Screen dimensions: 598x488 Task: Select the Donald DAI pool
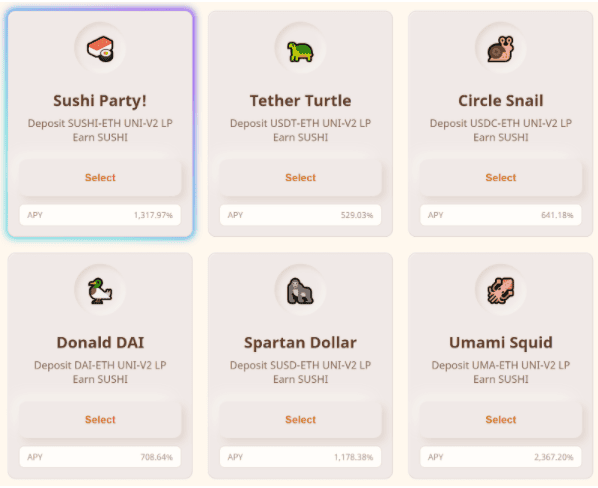tap(100, 419)
